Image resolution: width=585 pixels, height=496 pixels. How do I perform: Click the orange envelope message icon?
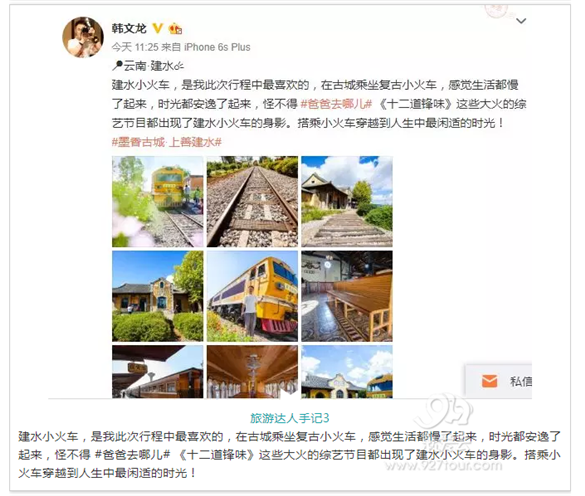pyautogui.click(x=489, y=381)
